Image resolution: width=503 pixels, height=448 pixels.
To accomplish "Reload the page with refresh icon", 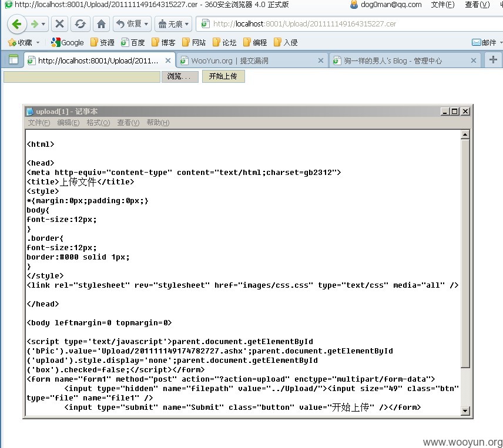I will tap(80, 24).
